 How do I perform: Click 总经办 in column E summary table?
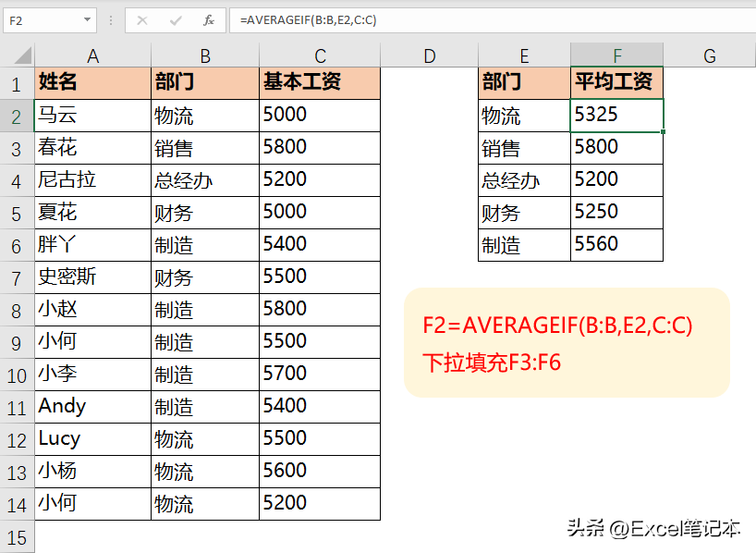point(524,180)
